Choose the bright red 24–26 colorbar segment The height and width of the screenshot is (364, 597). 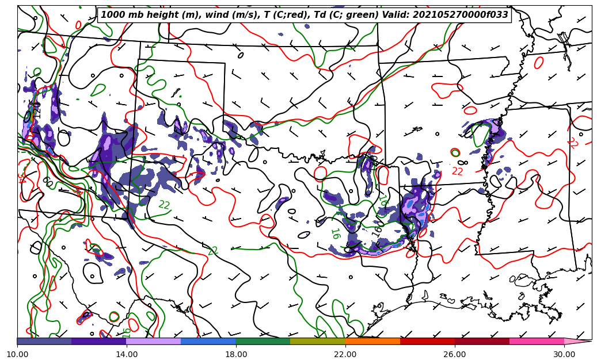pyautogui.click(x=428, y=341)
